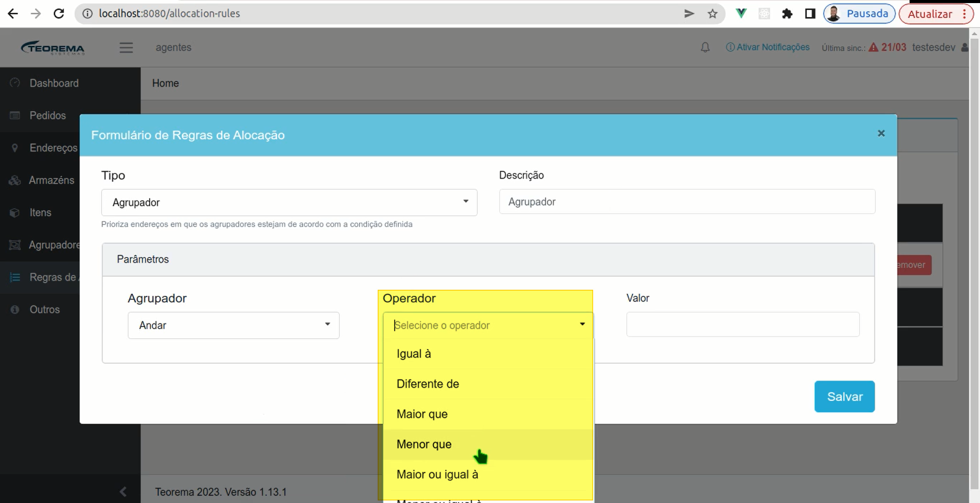Click the Teorema logo
980x503 pixels.
pos(53,47)
